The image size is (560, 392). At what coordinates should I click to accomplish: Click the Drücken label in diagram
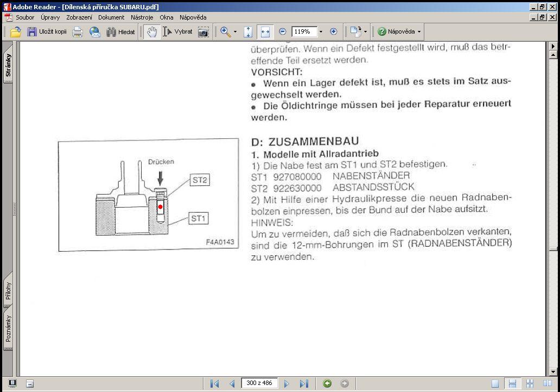161,162
